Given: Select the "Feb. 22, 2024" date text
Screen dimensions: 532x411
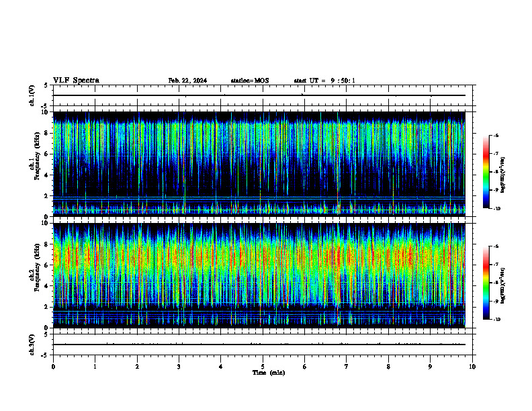Looking at the screenshot, I should [x=187, y=81].
